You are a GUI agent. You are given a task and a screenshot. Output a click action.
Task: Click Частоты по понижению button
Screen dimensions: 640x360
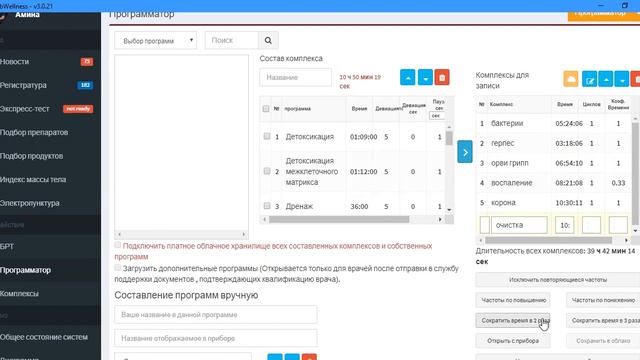603,300
